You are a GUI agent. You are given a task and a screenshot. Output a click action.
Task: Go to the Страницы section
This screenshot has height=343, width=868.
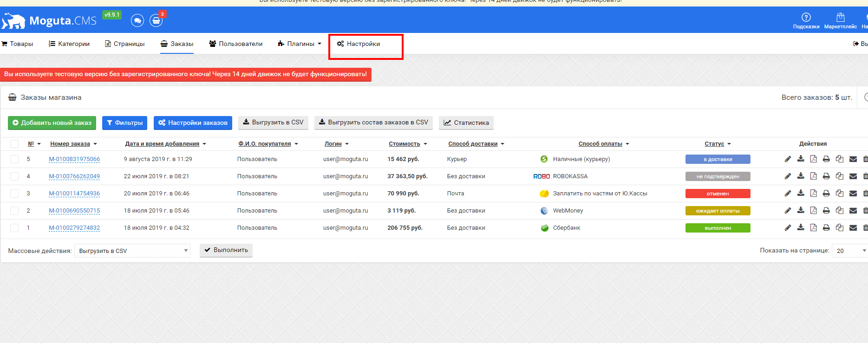click(x=125, y=44)
